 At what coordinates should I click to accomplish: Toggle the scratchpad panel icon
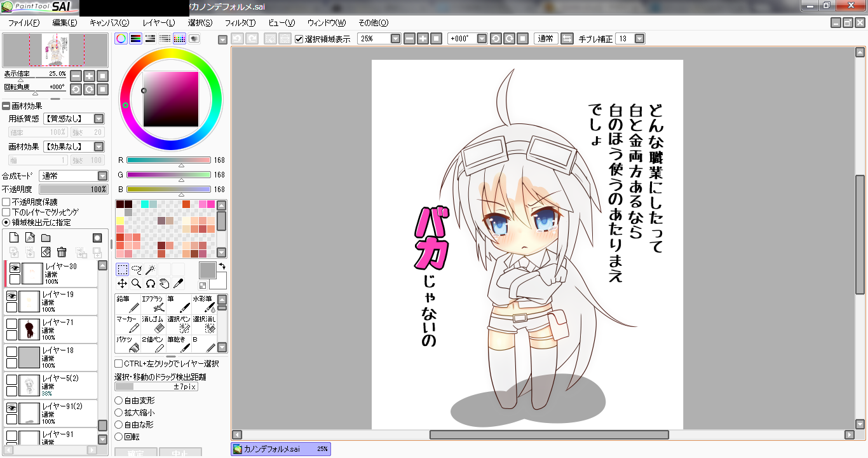(x=194, y=39)
